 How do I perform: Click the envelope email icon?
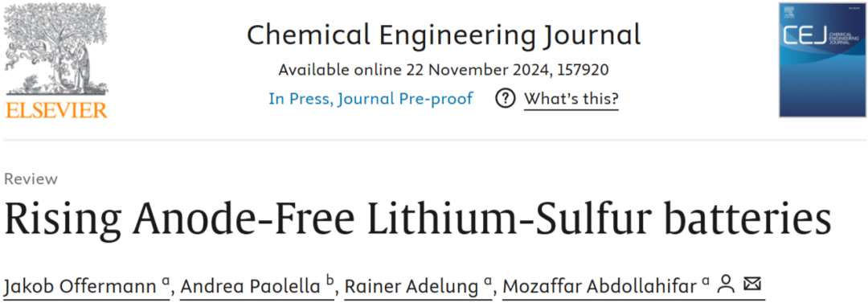pos(751,285)
